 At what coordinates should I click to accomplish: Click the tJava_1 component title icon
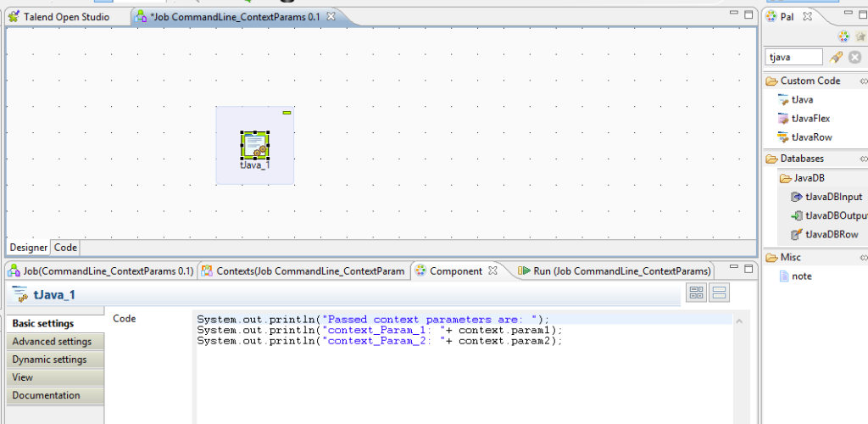pyautogui.click(x=20, y=294)
